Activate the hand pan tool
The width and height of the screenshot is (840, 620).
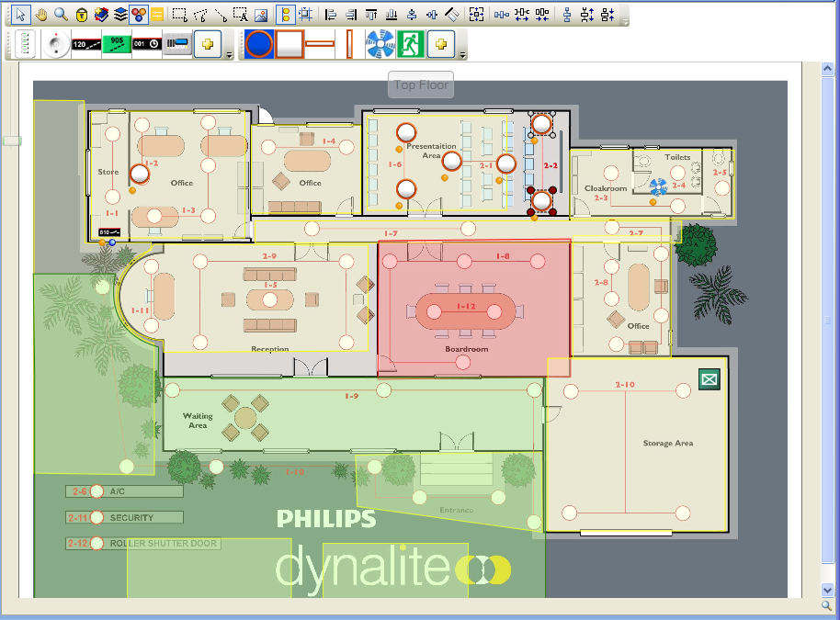(x=41, y=14)
